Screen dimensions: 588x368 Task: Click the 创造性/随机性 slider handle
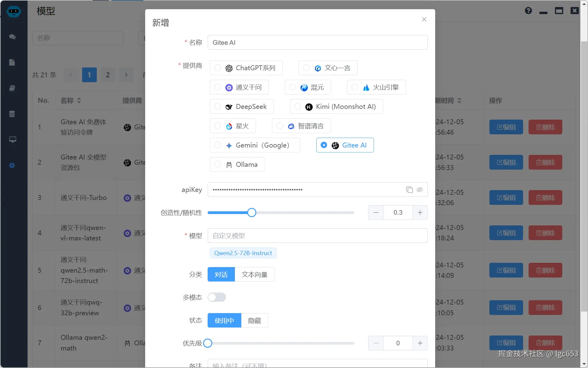pyautogui.click(x=251, y=213)
